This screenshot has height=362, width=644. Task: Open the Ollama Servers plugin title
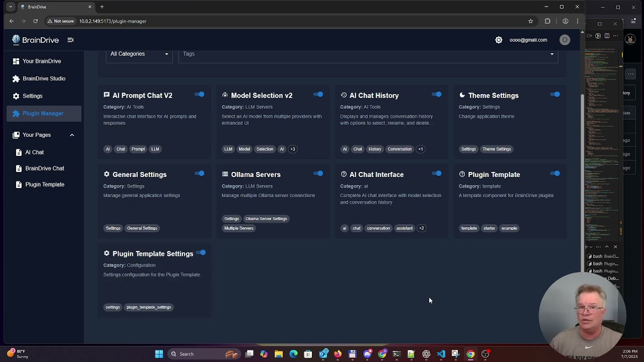point(256,174)
